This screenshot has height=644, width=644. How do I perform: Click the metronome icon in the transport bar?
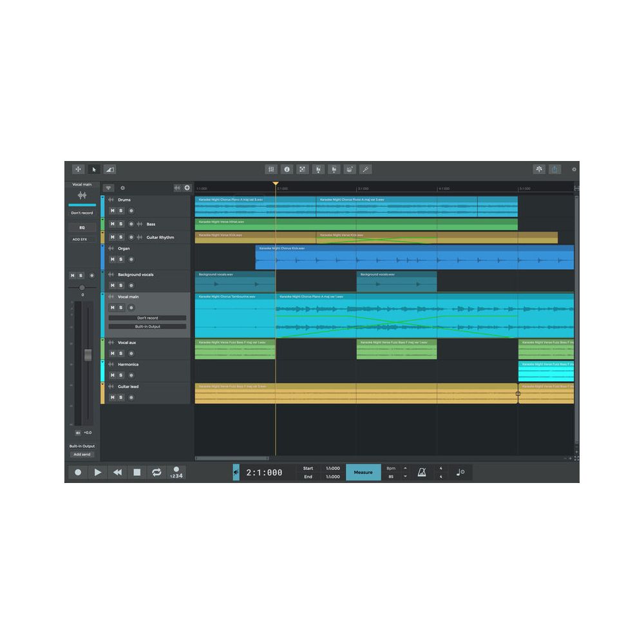422,472
